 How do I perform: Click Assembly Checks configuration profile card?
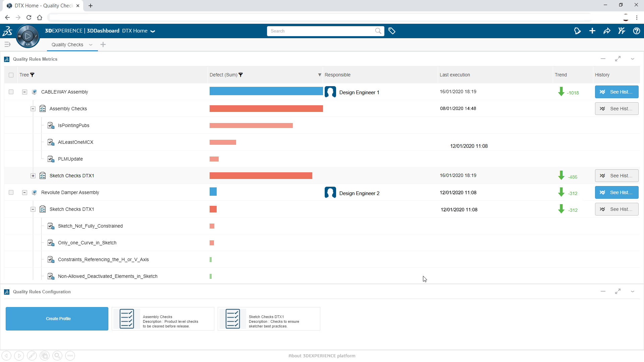(163, 318)
